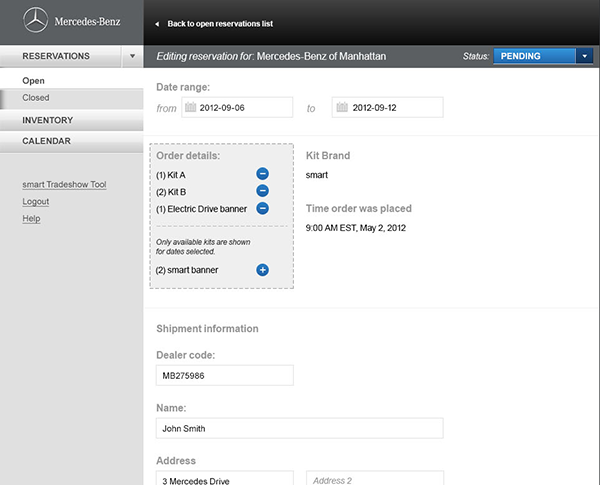Viewport: 600px width, 485px height.
Task: Add smart banner with plus icon
Action: (x=263, y=270)
